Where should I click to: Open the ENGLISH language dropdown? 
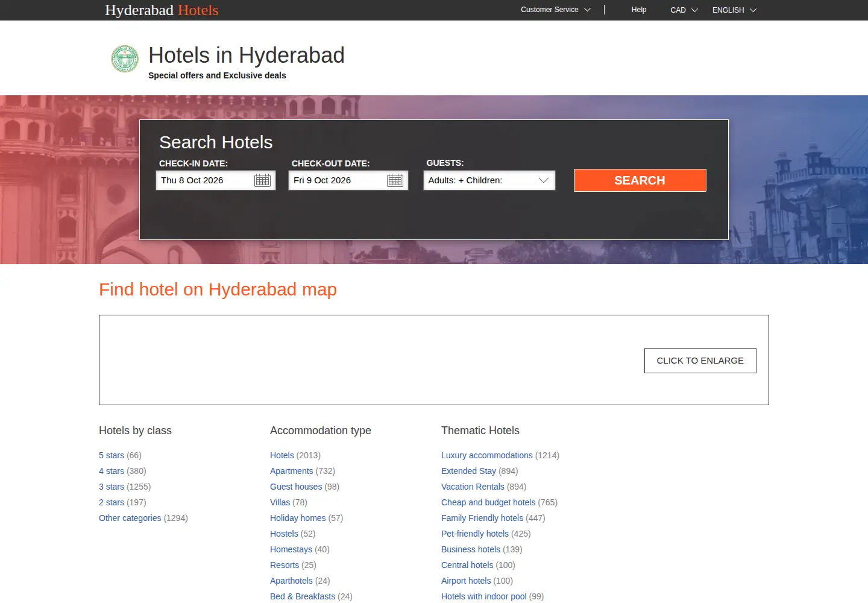click(734, 10)
